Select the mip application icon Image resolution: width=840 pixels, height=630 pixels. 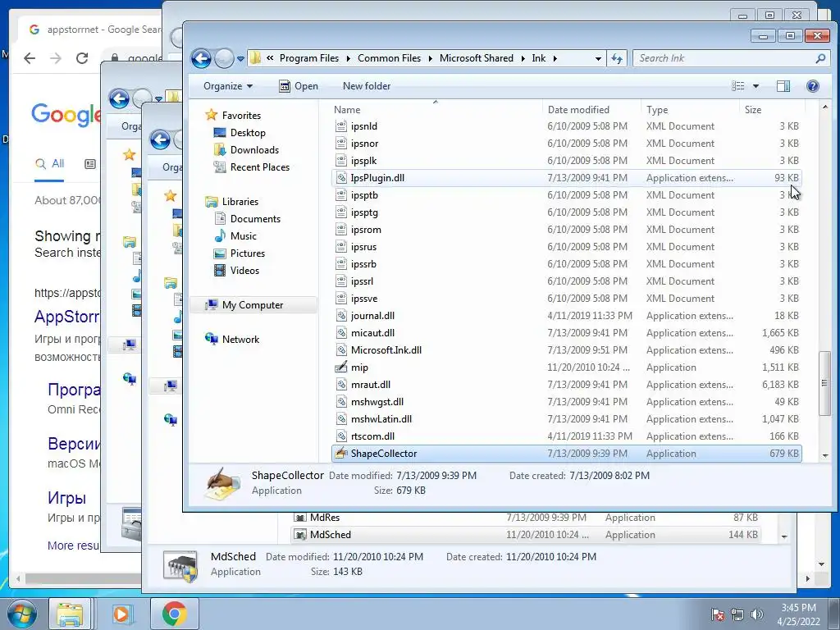(x=341, y=367)
